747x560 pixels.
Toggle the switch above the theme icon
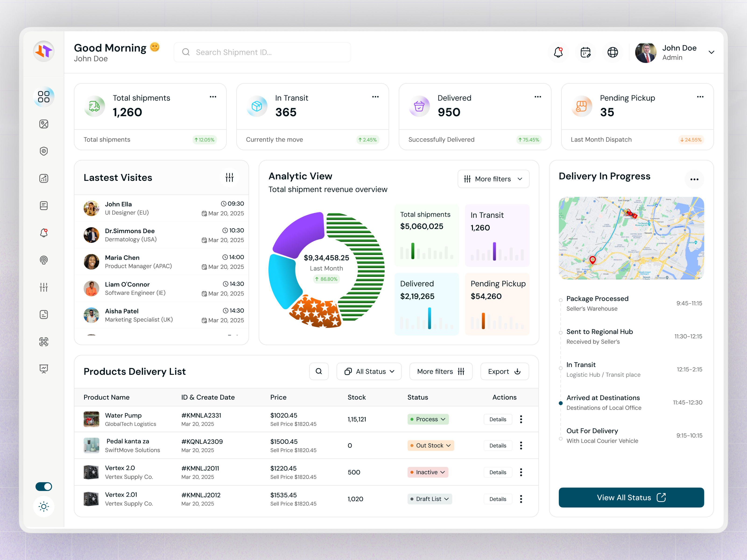click(44, 486)
